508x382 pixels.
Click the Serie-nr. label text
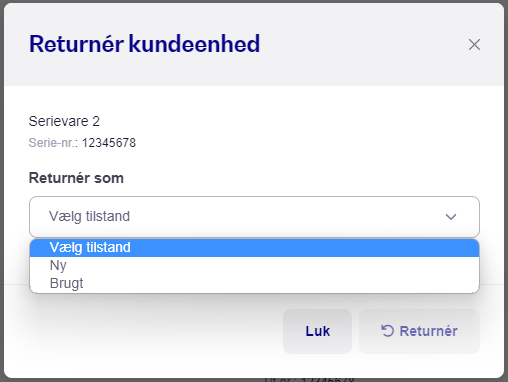[x=53, y=143]
